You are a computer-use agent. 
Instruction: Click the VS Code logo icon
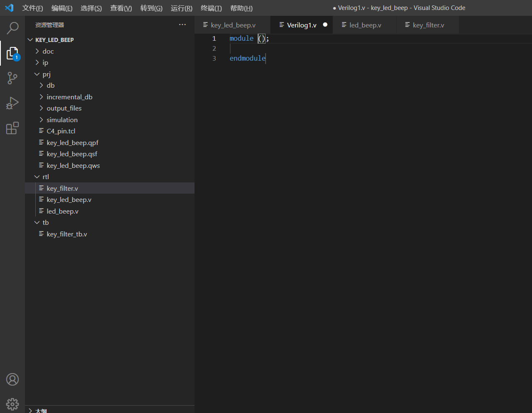point(9,8)
